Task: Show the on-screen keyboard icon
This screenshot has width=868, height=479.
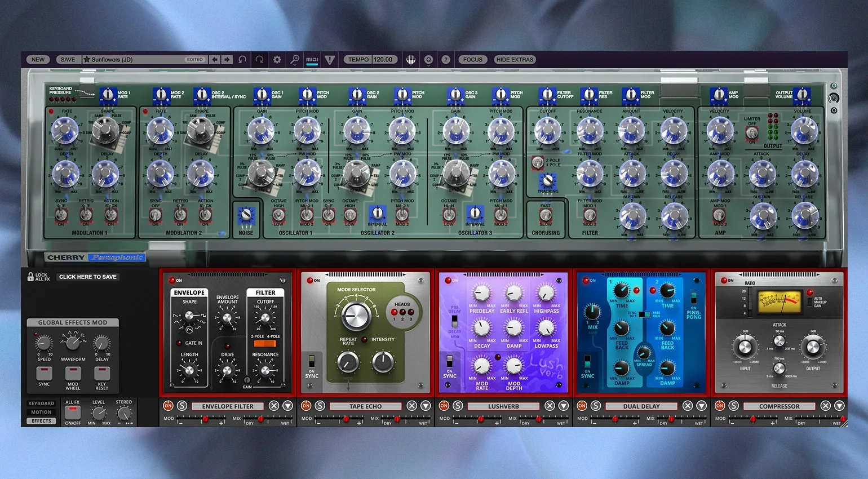Action: (x=411, y=59)
